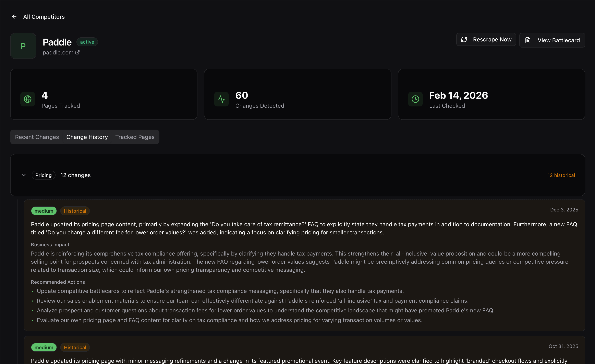The width and height of the screenshot is (595, 364).
Task: Click the refresh icon in Rescrape Now
Action: pyautogui.click(x=464, y=39)
